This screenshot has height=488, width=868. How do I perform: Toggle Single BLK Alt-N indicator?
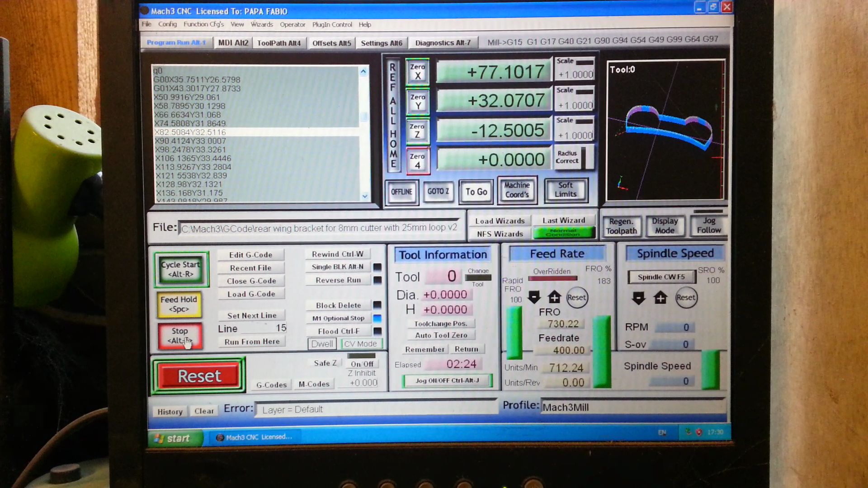click(377, 267)
